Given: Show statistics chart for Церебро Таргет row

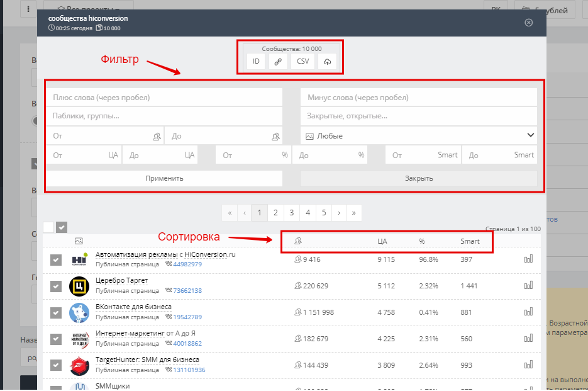Looking at the screenshot, I should click(528, 285).
